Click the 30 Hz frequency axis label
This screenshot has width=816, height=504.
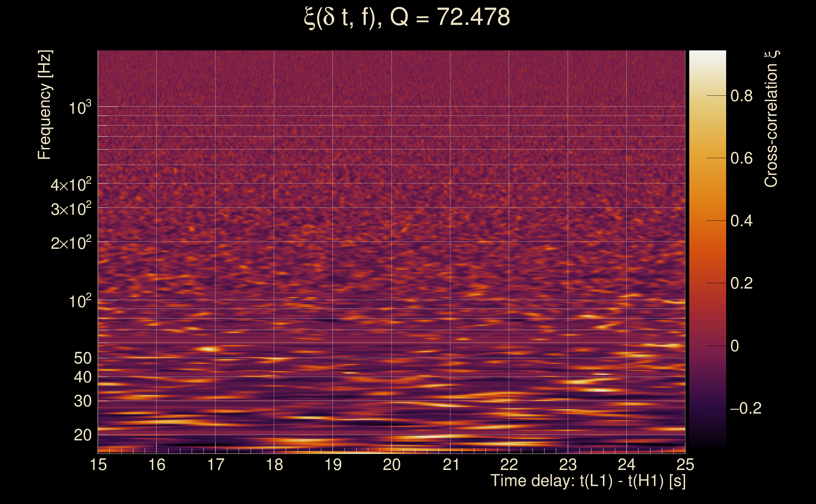point(82,401)
